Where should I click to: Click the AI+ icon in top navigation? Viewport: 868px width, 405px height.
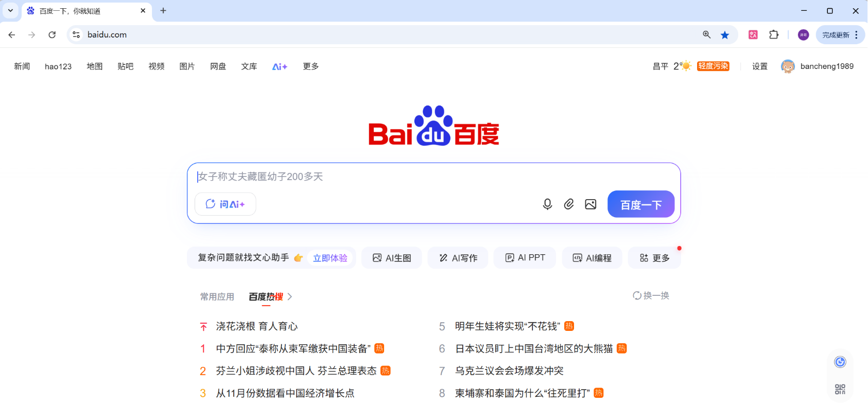click(280, 66)
